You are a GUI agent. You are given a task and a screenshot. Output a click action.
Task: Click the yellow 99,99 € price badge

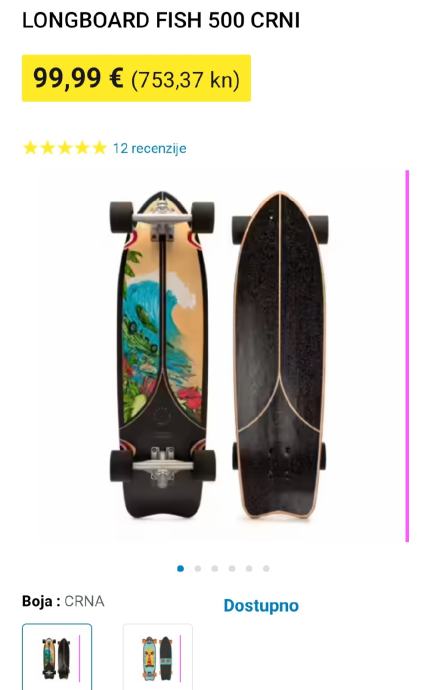(x=136, y=78)
